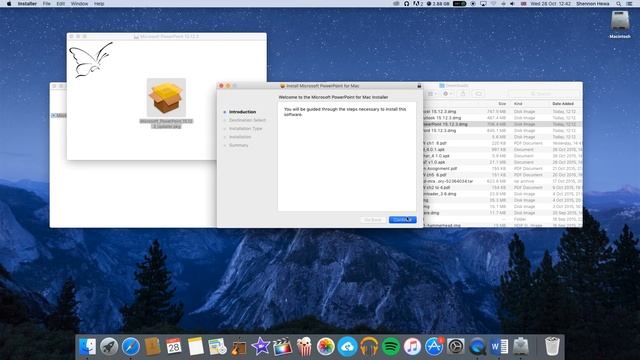Open Calendar showing 28 in Dock
This screenshot has height=360, width=640.
pyautogui.click(x=174, y=347)
